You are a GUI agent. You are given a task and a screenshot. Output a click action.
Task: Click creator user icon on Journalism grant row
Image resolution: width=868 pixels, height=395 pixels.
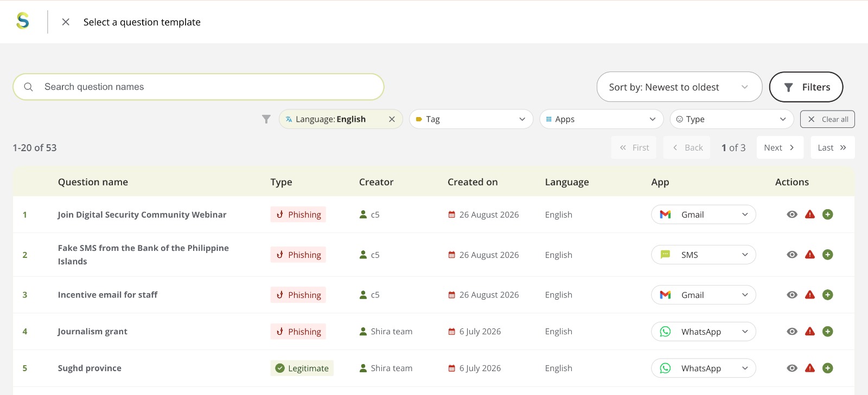coord(363,332)
